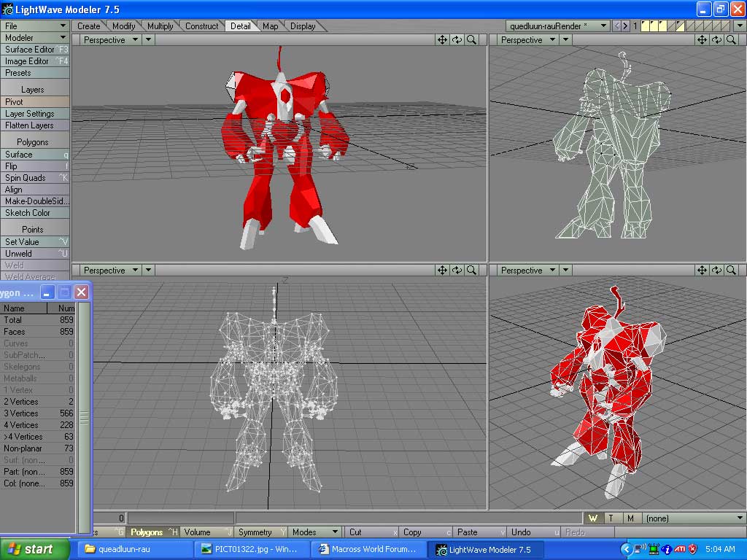Switch to the Map tab
This screenshot has height=560, width=747.
point(270,26)
